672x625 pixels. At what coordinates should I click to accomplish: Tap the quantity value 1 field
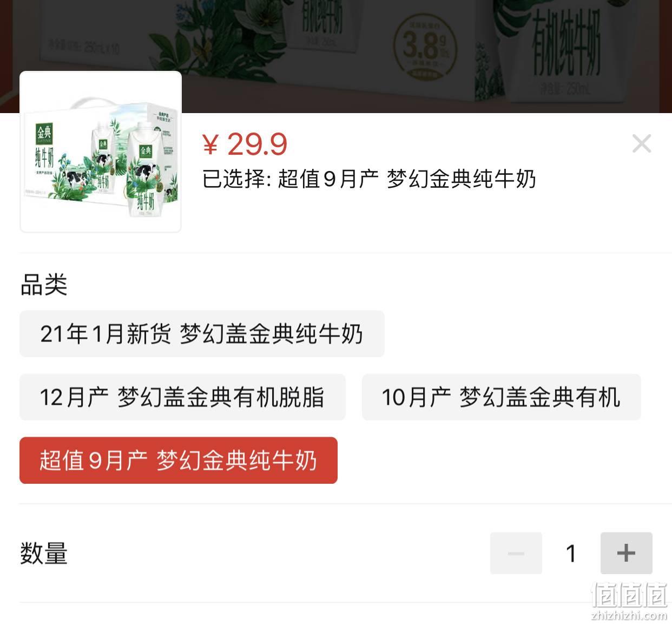571,553
